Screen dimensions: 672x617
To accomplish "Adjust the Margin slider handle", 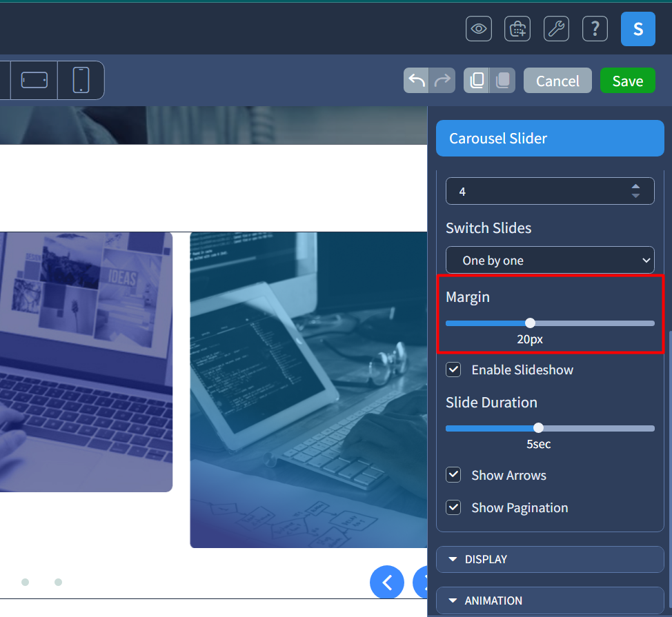I will click(x=530, y=323).
